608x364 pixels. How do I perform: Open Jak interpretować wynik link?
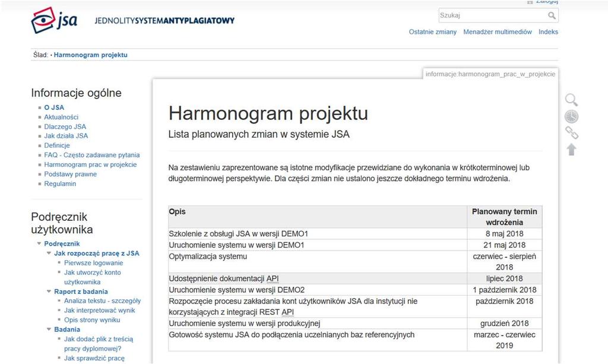point(100,310)
